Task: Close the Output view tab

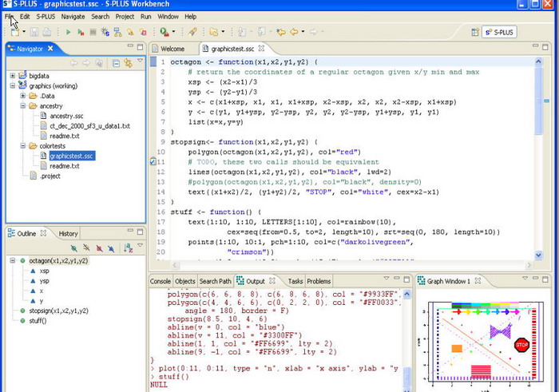Action: 272,281
